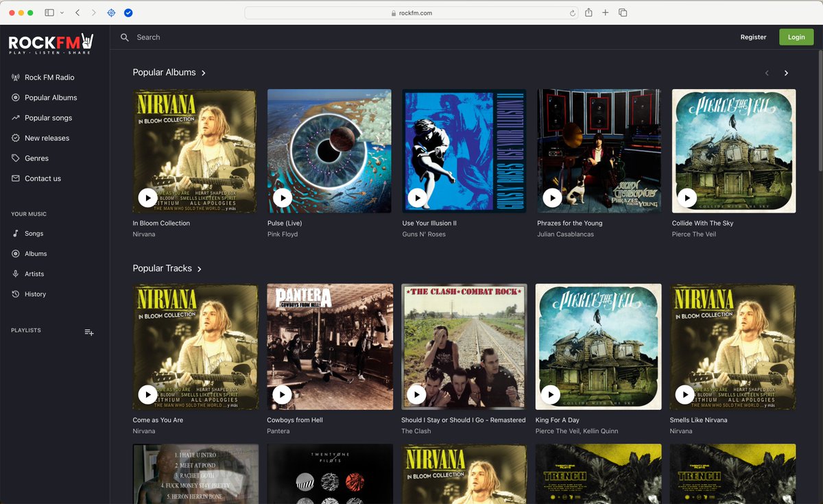This screenshot has height=504, width=823.
Task: Click Safari's share icon
Action: pos(588,12)
